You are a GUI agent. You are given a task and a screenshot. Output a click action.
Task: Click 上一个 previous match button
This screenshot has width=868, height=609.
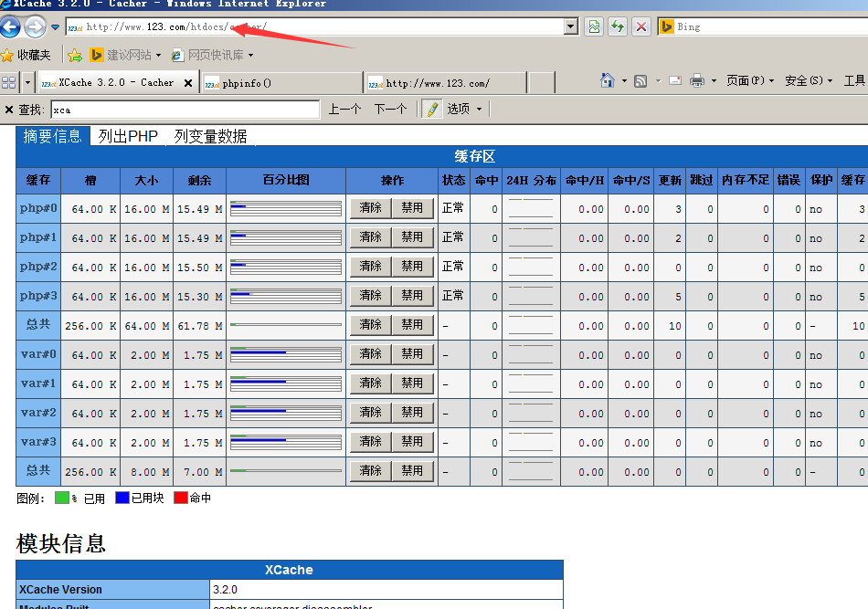click(x=344, y=109)
